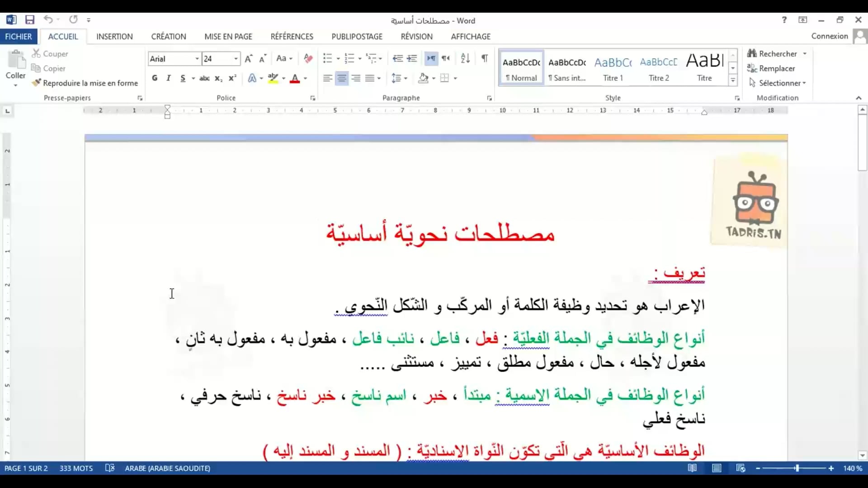Toggle strikethrough formatting
Viewport: 868px width, 488px height.
(x=204, y=78)
